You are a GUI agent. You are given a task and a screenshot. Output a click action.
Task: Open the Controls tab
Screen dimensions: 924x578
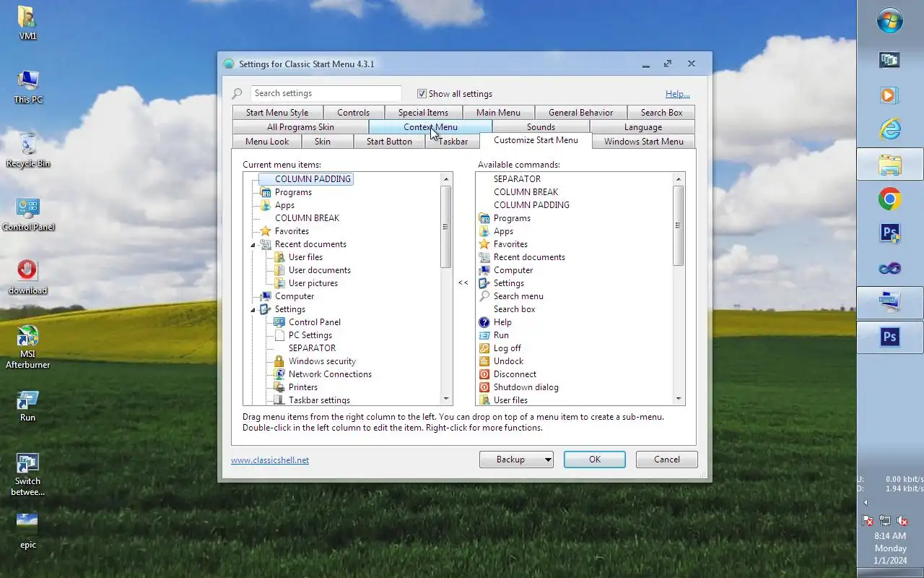353,113
